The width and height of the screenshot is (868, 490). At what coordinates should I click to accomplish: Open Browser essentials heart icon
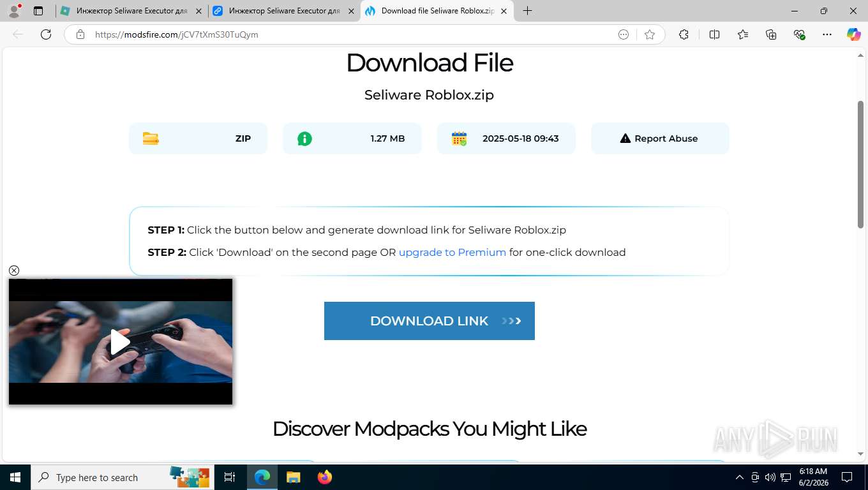coord(799,34)
